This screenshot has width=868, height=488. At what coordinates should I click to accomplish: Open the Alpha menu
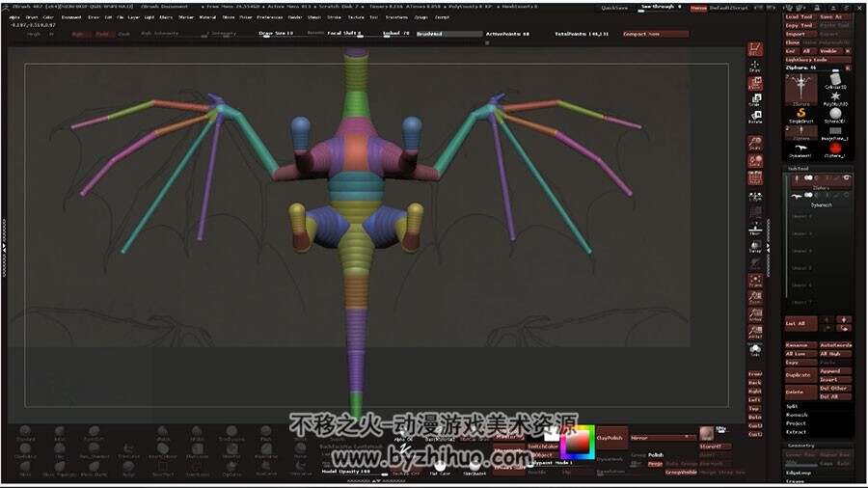click(x=14, y=17)
